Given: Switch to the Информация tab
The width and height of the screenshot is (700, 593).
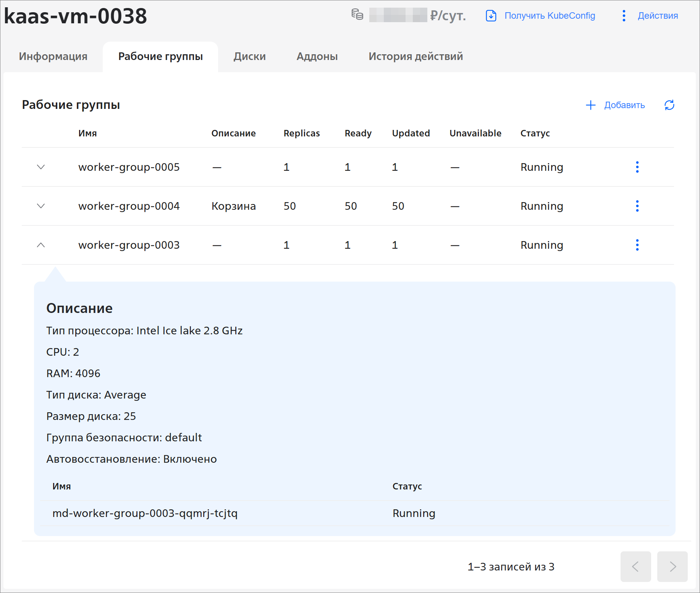Looking at the screenshot, I should pyautogui.click(x=53, y=57).
